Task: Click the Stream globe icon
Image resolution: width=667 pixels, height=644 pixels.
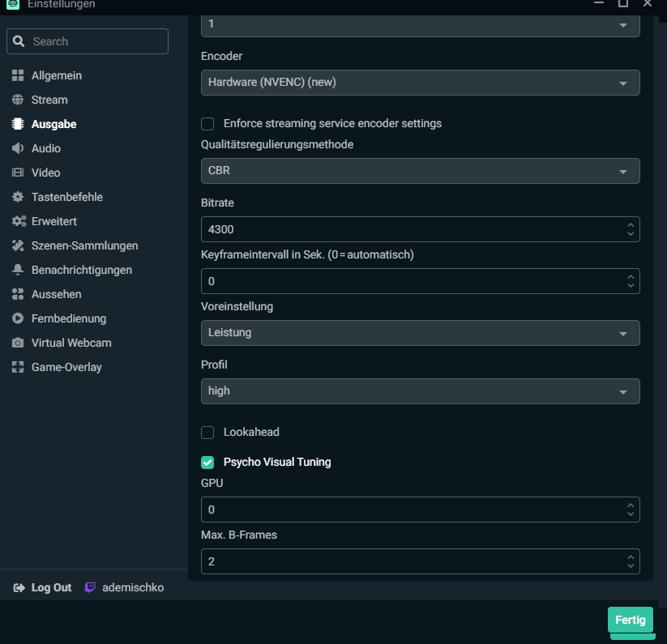Action: click(18, 100)
